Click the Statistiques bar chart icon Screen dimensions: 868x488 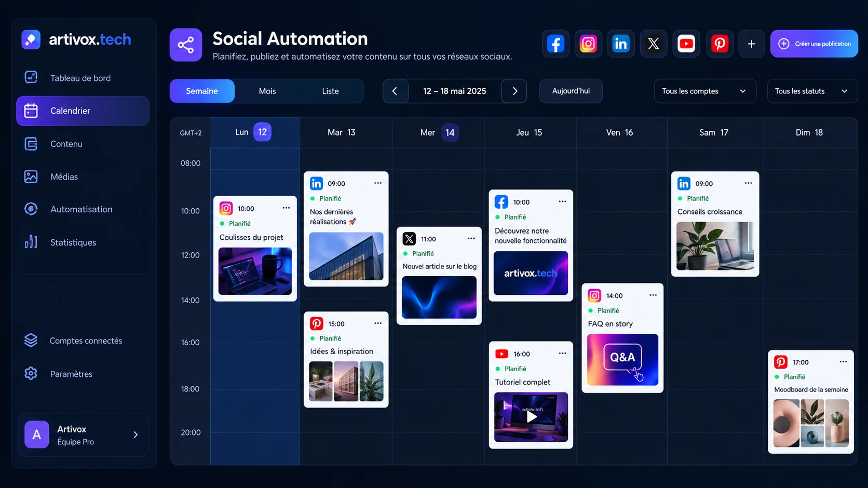pyautogui.click(x=31, y=242)
